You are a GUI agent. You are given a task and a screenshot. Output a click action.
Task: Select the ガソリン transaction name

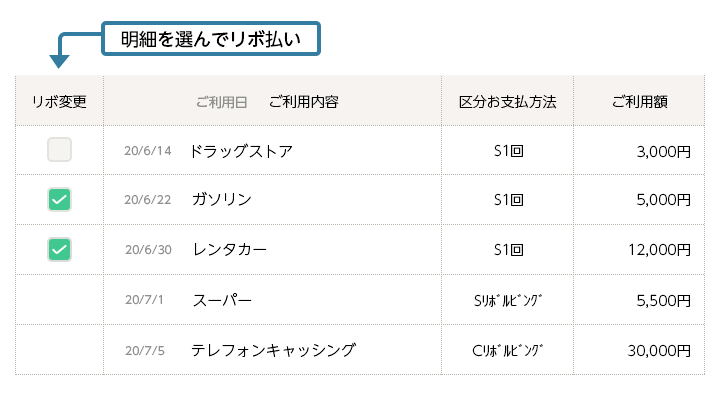[x=222, y=199]
